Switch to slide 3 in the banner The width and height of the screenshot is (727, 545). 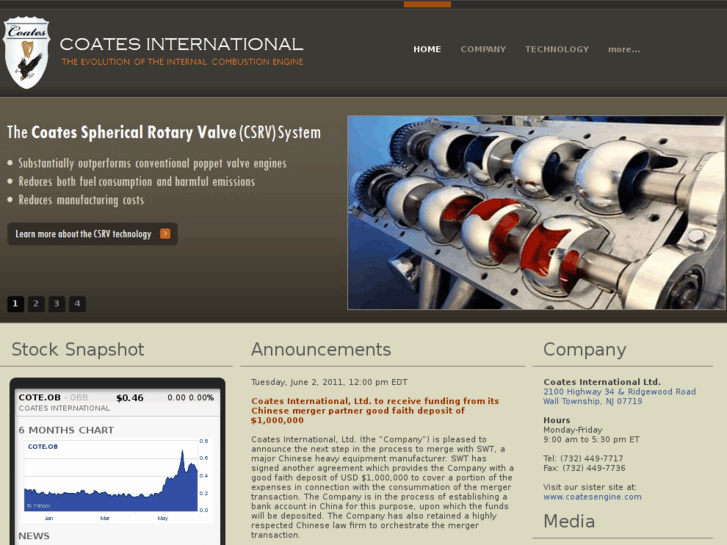(x=57, y=304)
